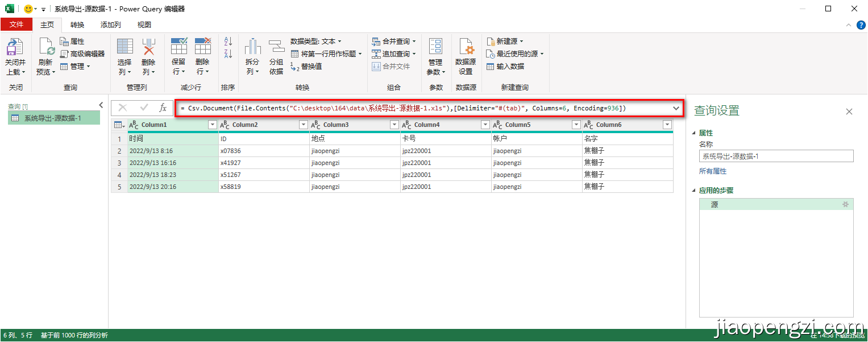Collapse the 查询 queries pane
Image resolution: width=868 pixels, height=342 pixels.
tap(101, 104)
